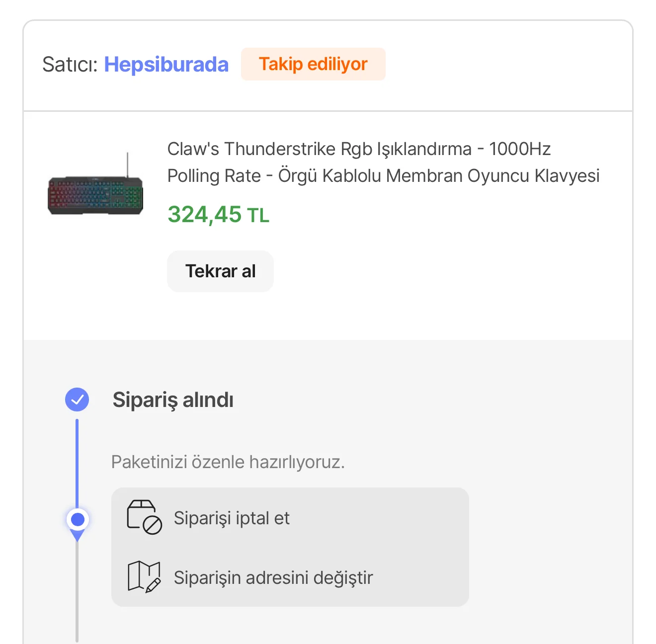Click the map with pencil icon
Screen dimensions: 656x644
tap(144, 577)
